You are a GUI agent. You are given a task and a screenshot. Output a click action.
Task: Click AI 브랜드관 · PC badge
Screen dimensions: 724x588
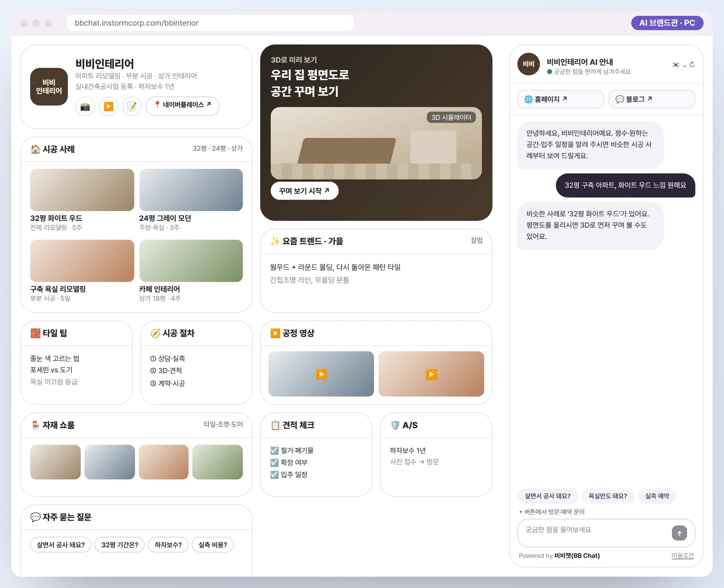click(667, 23)
